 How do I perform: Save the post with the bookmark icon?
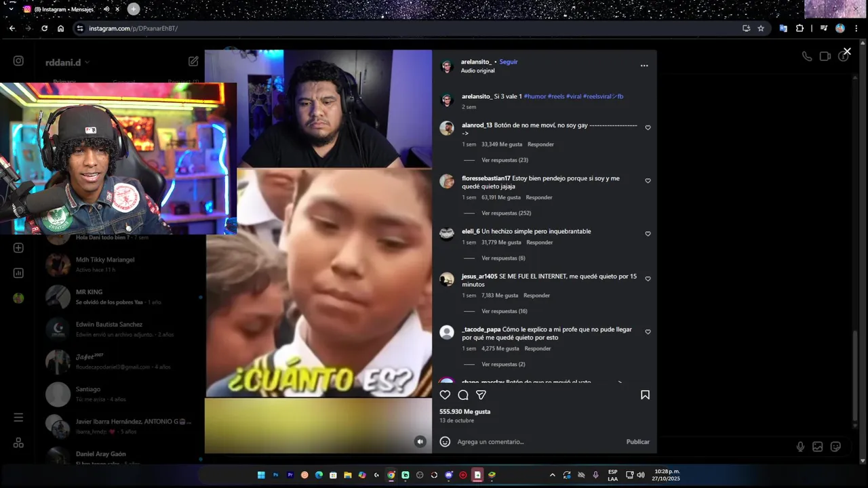click(x=645, y=395)
